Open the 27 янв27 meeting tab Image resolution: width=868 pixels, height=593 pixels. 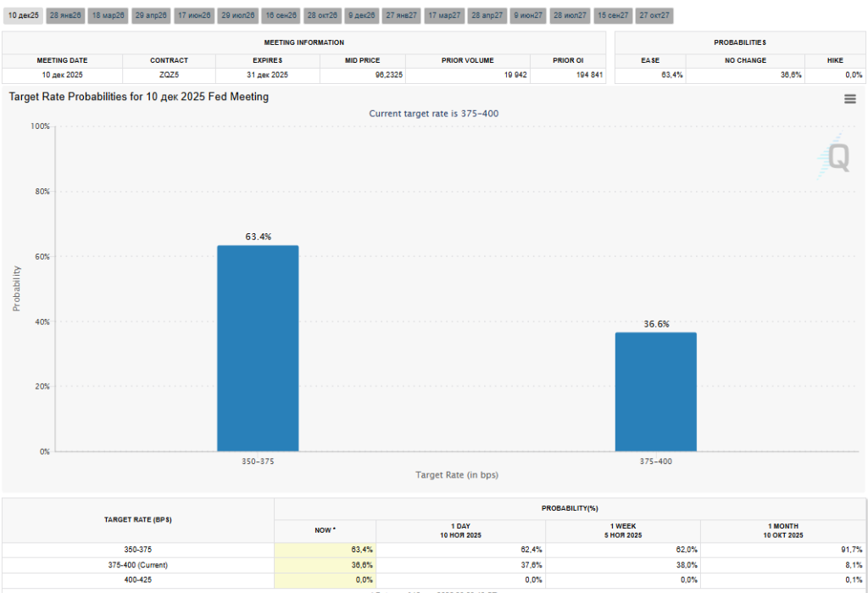pos(402,16)
